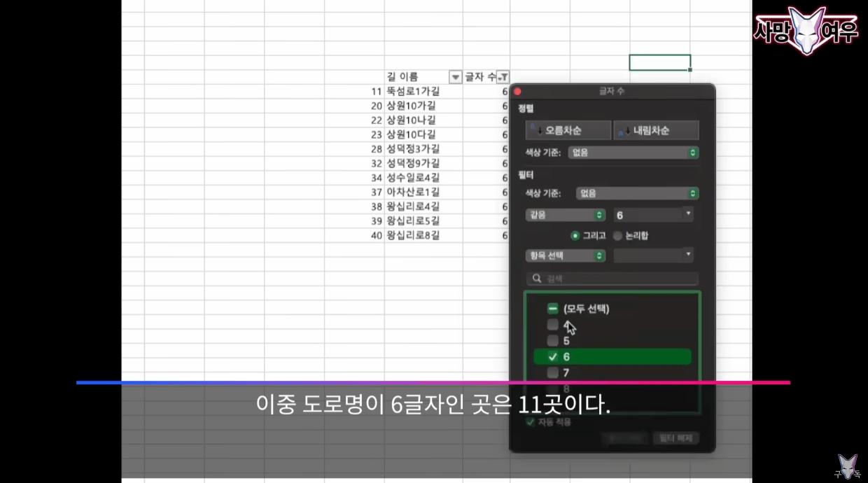Click the A-Z icon on the 오름차순 button

(534, 129)
